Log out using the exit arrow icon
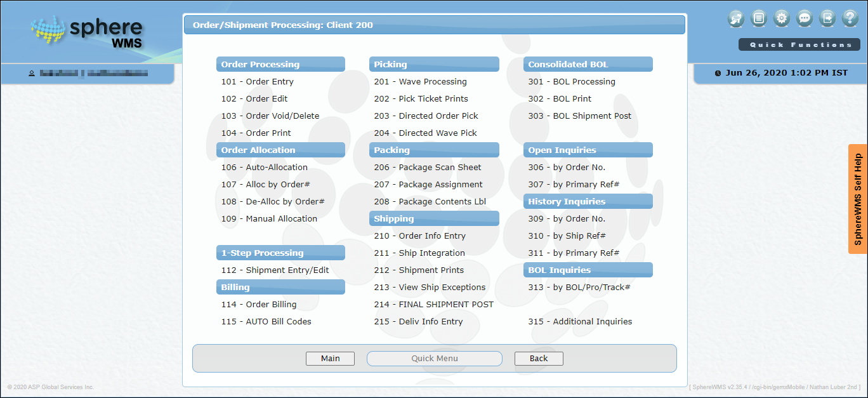The height and width of the screenshot is (398, 868). 827,18
